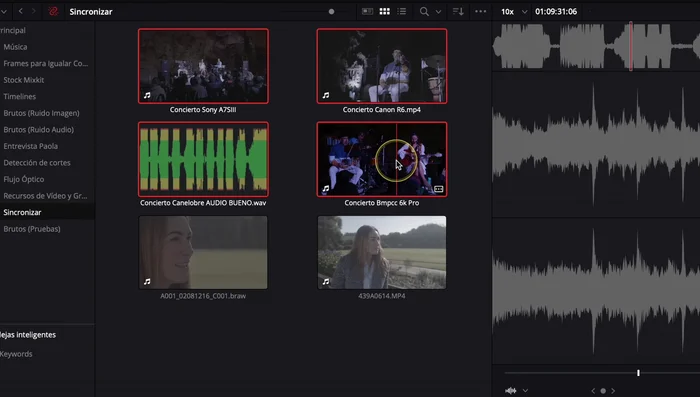This screenshot has height=397, width=700.
Task: Open the 10x zoom dropdown
Action: (x=514, y=12)
